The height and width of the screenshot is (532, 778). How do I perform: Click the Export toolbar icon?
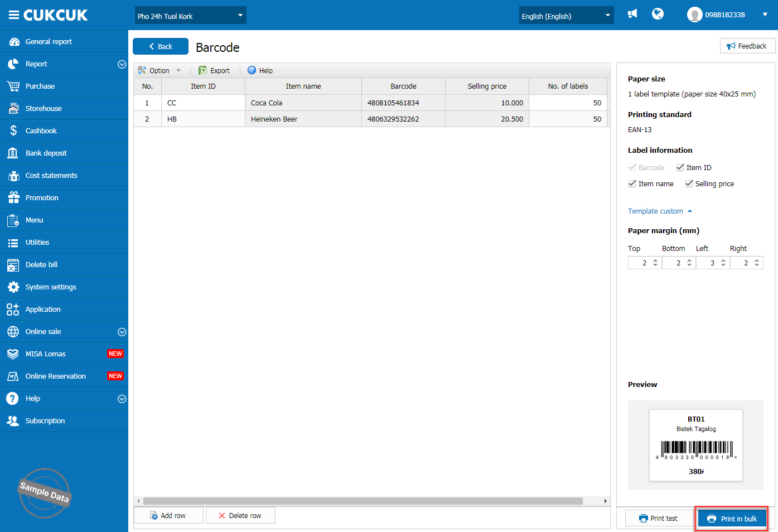[x=203, y=70]
